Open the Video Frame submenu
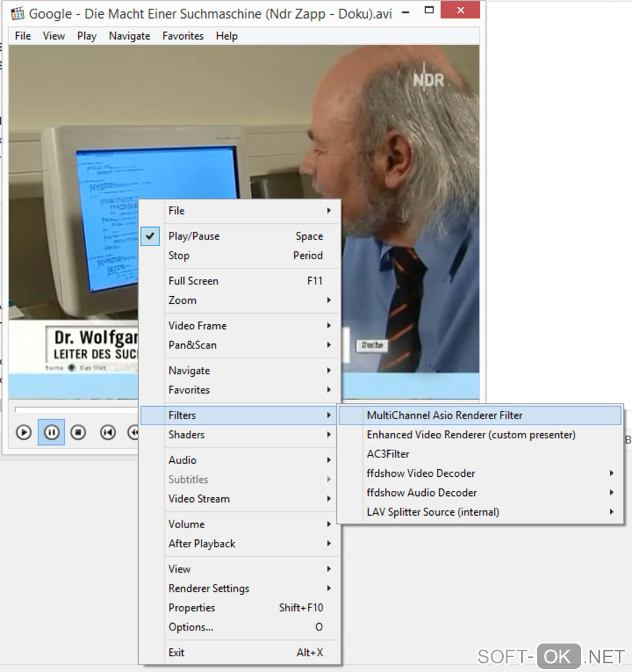 click(x=240, y=325)
